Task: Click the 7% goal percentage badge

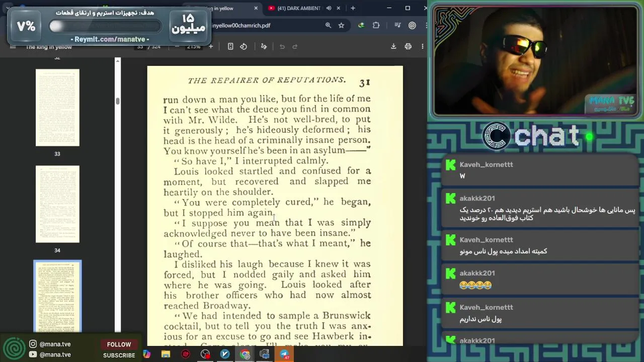Action: 26,26
